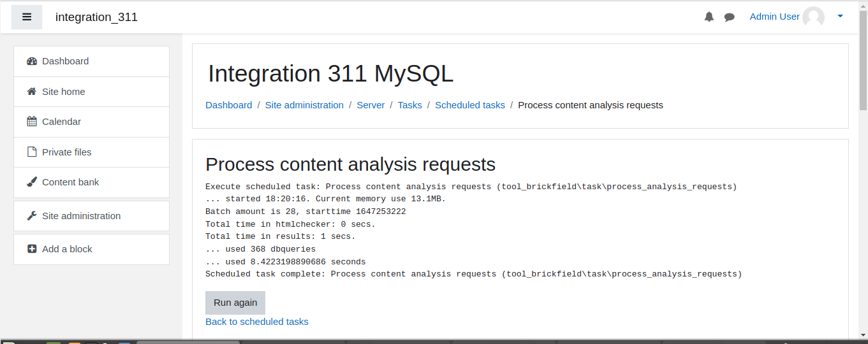Click the Calendar icon in sidebar
Screen dimensions: 868x344
[32, 122]
